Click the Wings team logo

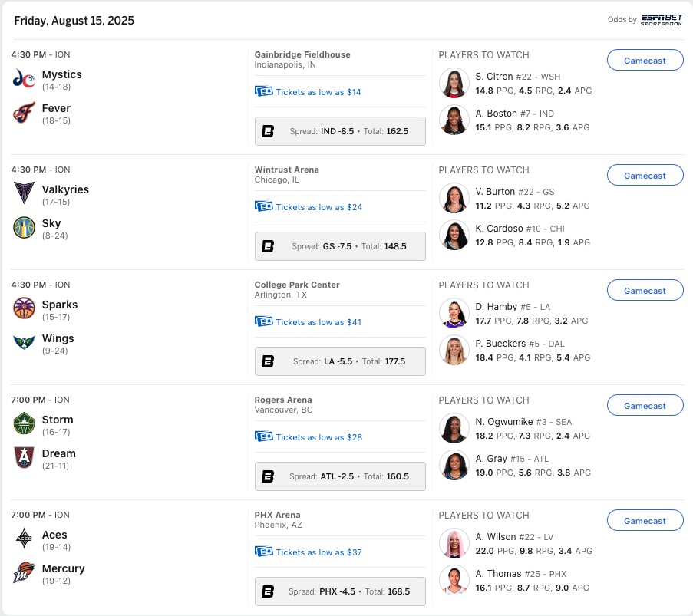click(24, 343)
